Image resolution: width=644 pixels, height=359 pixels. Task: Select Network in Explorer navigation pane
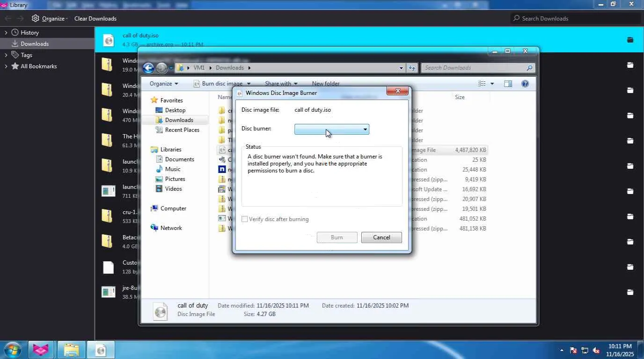(171, 228)
